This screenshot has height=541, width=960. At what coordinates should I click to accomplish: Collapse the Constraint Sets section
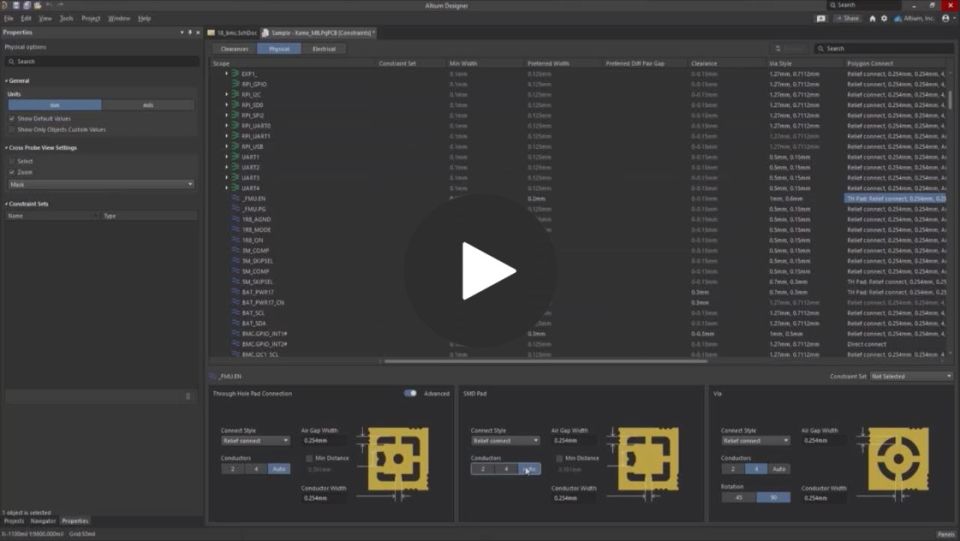coord(7,204)
